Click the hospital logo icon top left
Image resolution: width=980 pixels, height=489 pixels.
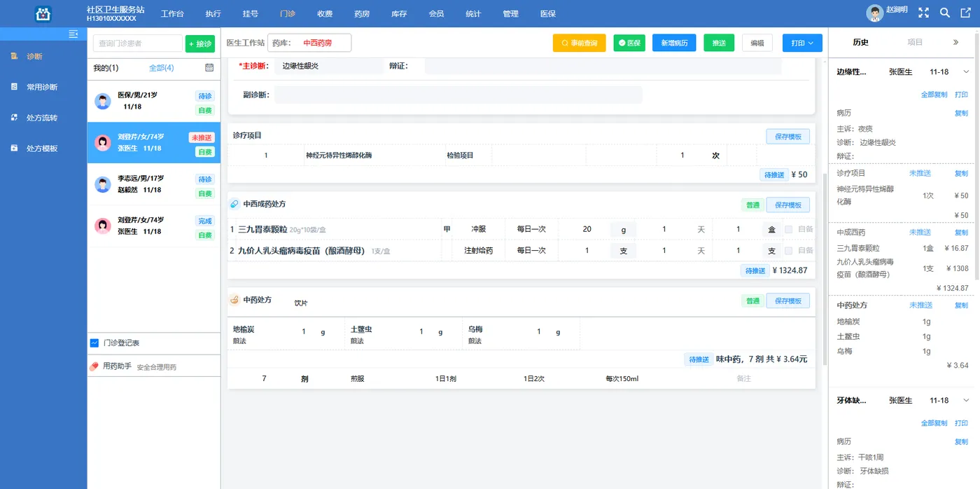[42, 12]
